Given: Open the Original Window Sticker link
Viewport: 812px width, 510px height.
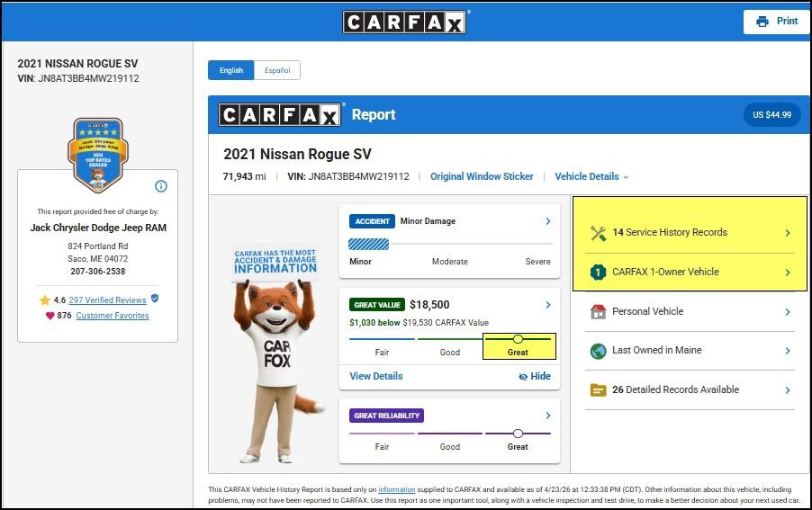Looking at the screenshot, I should click(x=482, y=176).
